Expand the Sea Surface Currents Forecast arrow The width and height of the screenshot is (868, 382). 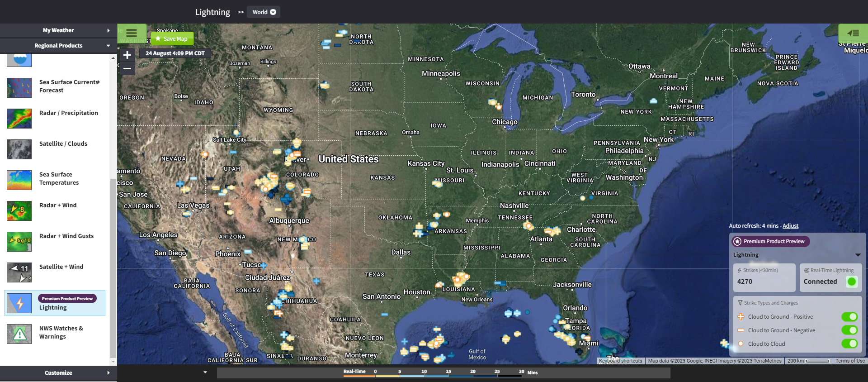(99, 82)
